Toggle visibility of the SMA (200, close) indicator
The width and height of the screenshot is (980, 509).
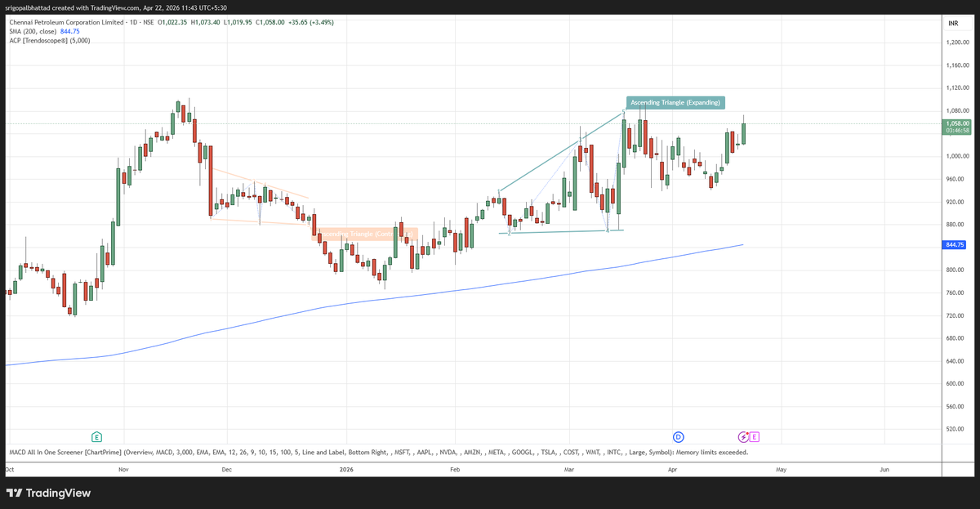point(33,30)
